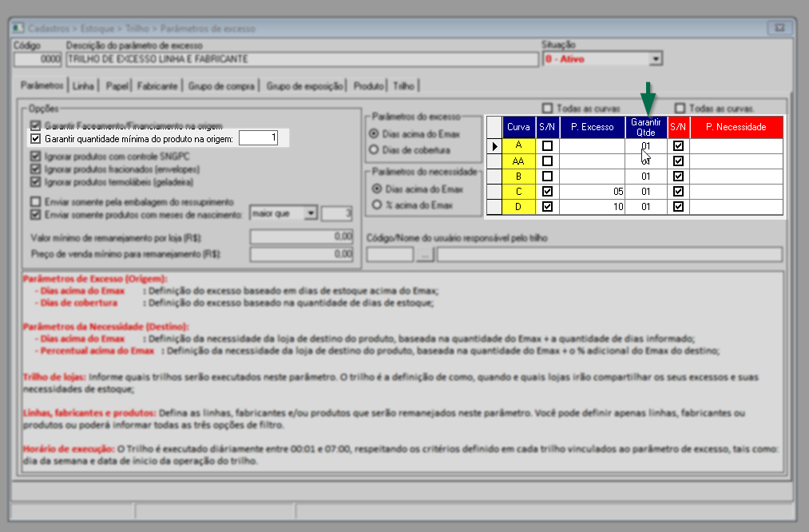Screen dimensions: 809x532
Task: Open the Papel tab
Action: point(117,85)
